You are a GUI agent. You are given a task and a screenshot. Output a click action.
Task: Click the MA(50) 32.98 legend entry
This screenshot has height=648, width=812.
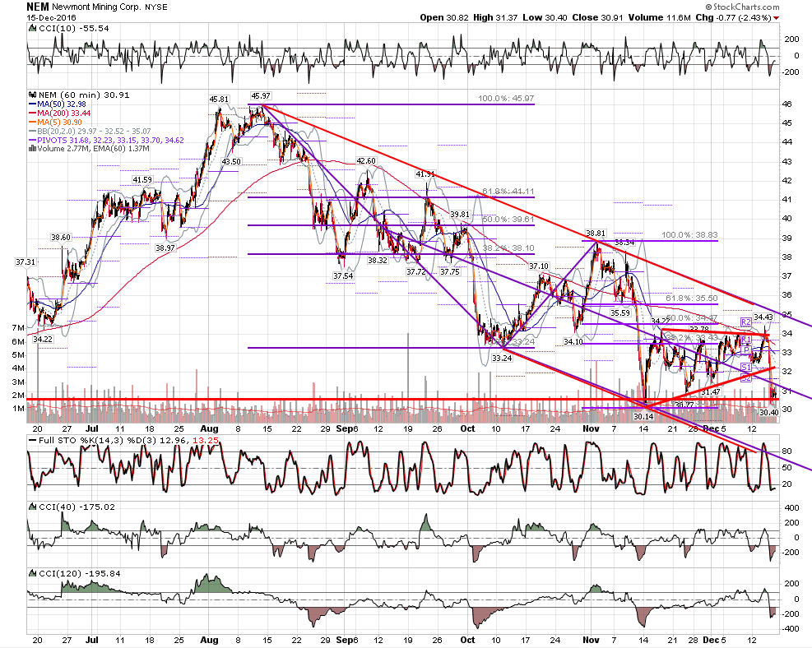pyautogui.click(x=58, y=104)
